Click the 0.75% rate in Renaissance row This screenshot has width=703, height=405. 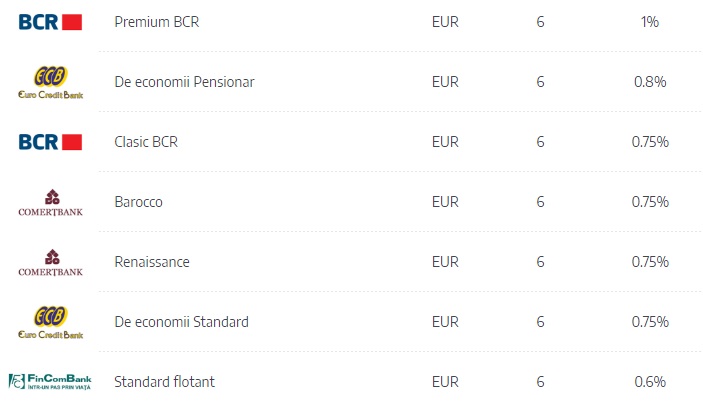(650, 262)
